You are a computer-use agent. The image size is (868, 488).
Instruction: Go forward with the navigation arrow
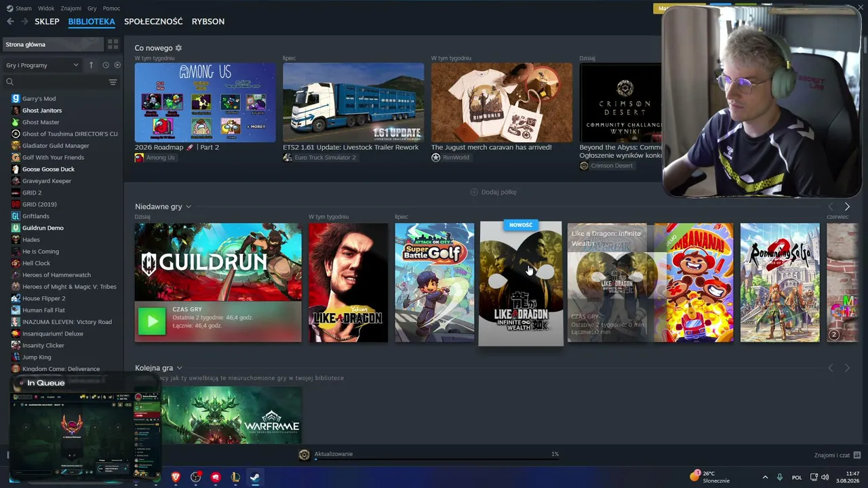click(x=24, y=22)
